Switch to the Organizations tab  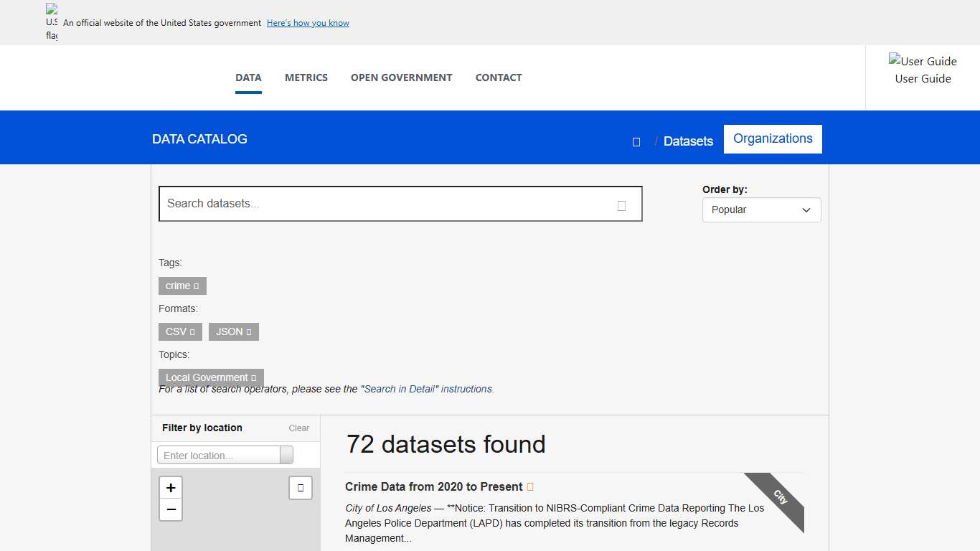pos(773,138)
